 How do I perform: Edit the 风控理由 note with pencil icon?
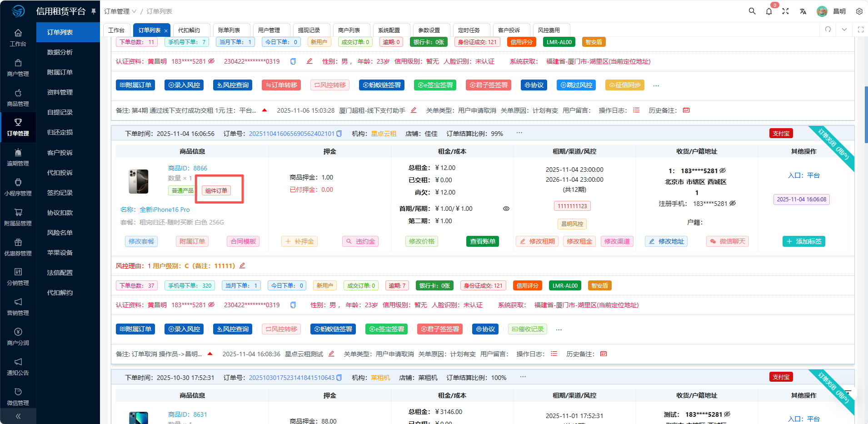[x=242, y=265]
